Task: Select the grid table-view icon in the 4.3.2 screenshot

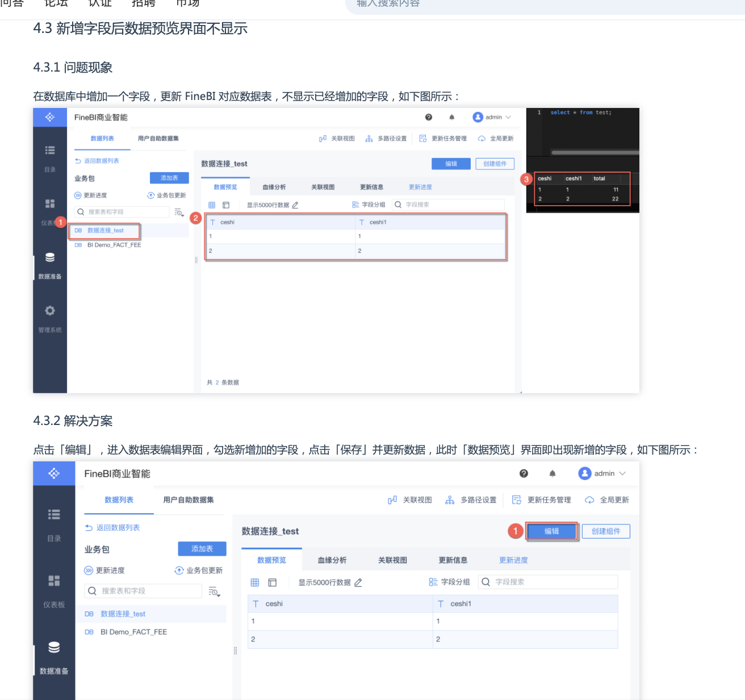Action: 255,582
